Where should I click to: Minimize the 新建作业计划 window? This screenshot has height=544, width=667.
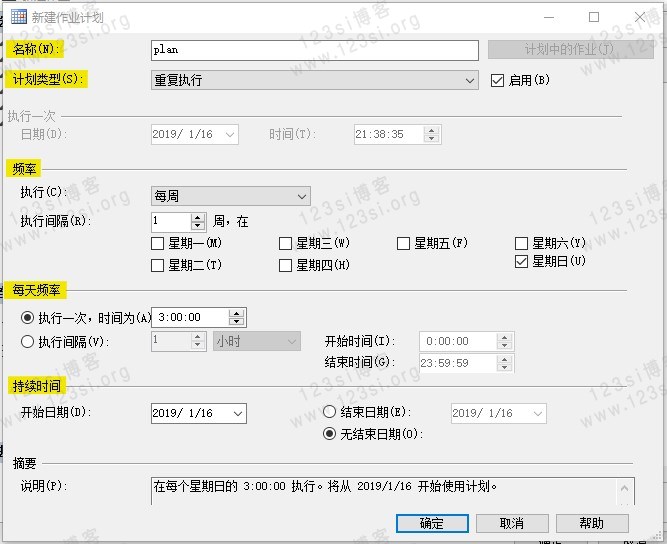549,17
